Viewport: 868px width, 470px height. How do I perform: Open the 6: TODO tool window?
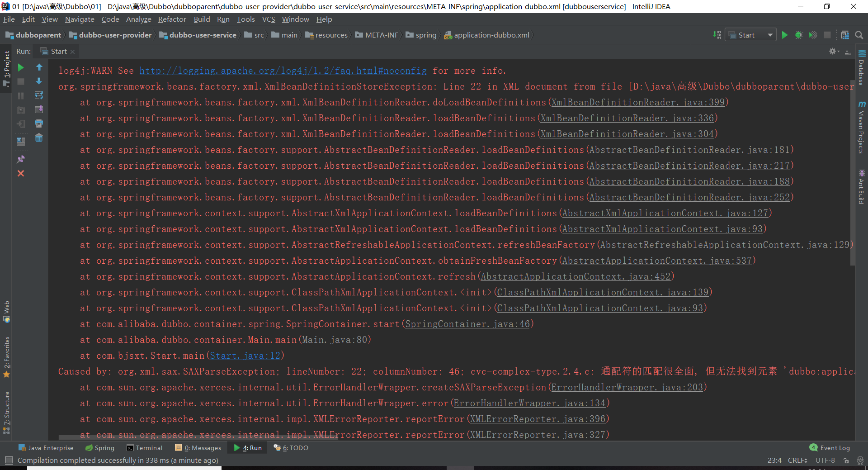291,448
